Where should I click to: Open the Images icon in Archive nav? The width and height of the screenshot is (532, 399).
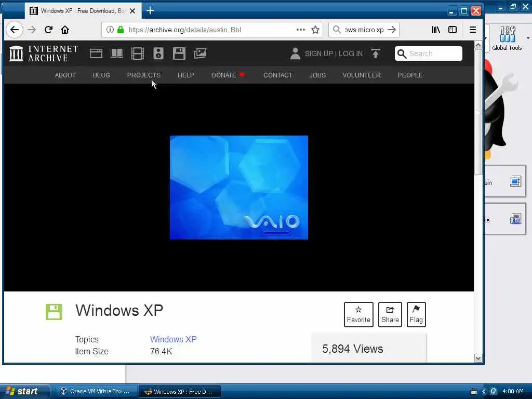(x=200, y=54)
